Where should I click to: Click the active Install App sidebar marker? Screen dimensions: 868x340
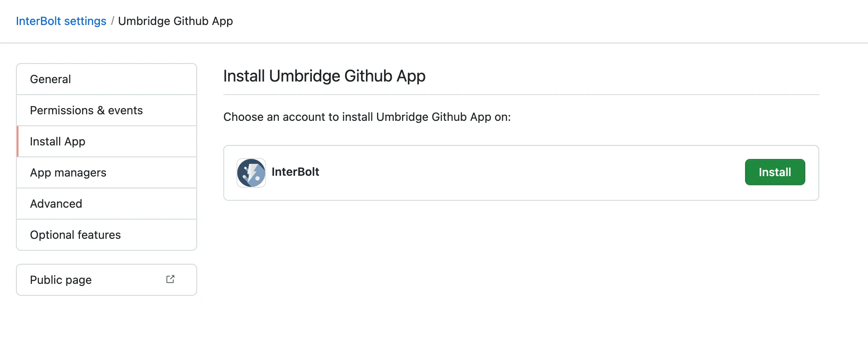[x=17, y=141]
